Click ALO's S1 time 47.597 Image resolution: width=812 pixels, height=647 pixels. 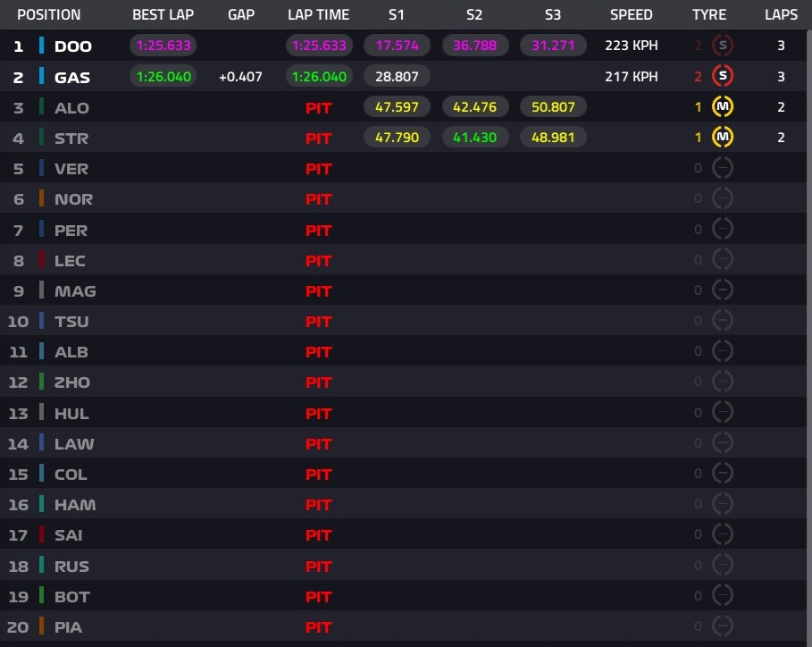tap(398, 106)
